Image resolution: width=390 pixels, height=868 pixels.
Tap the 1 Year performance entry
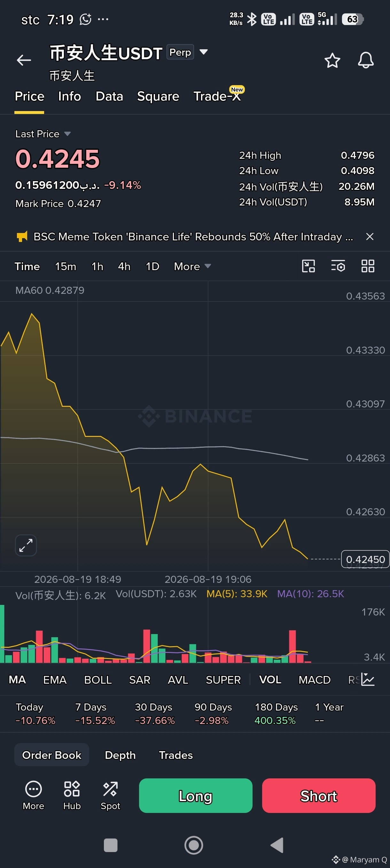pyautogui.click(x=329, y=713)
